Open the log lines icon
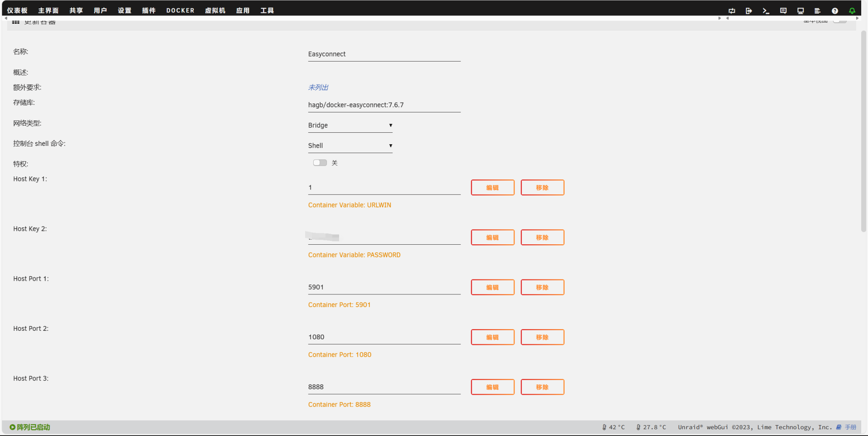 (817, 11)
